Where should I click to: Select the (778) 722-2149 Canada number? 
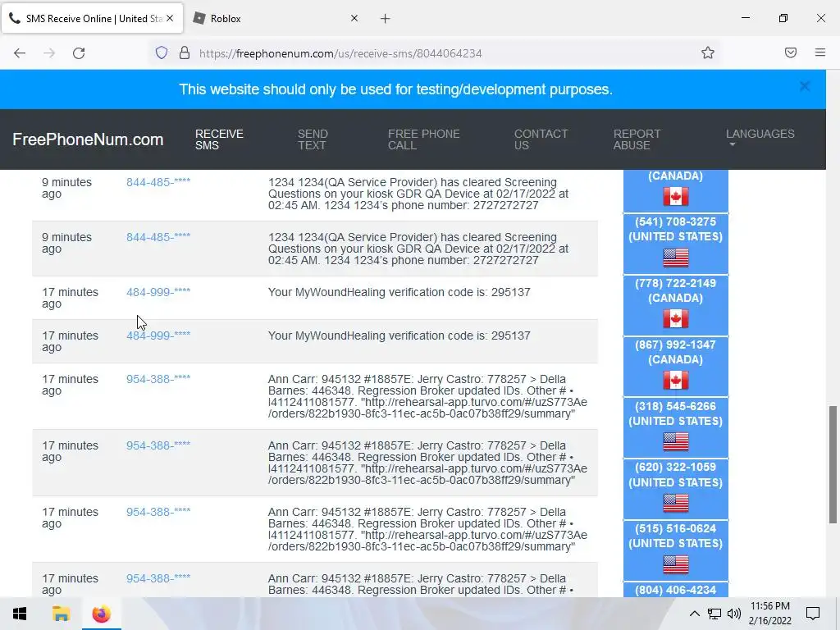point(676,305)
